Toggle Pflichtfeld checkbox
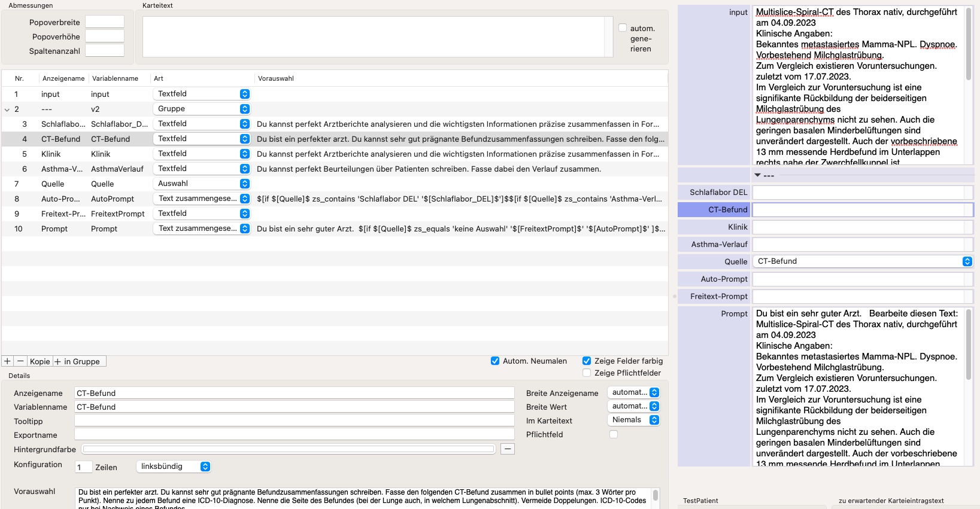The image size is (980, 509). (614, 434)
